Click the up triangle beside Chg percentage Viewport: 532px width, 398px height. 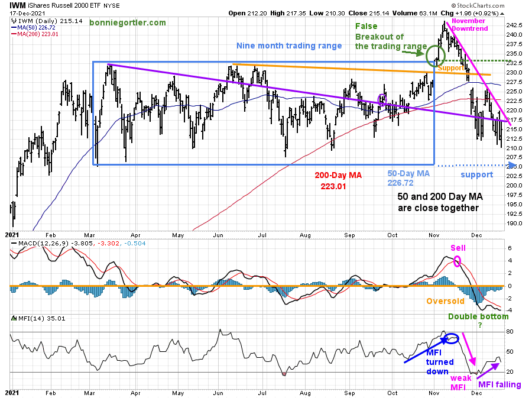coord(502,14)
